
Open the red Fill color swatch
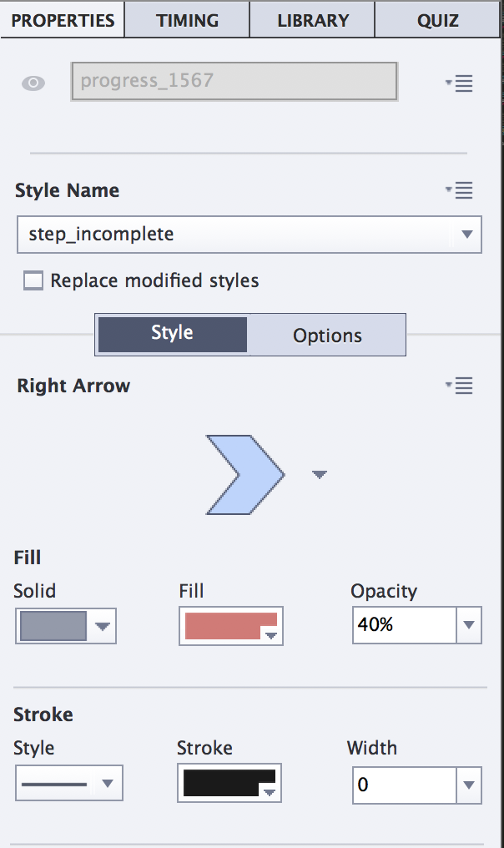[231, 626]
